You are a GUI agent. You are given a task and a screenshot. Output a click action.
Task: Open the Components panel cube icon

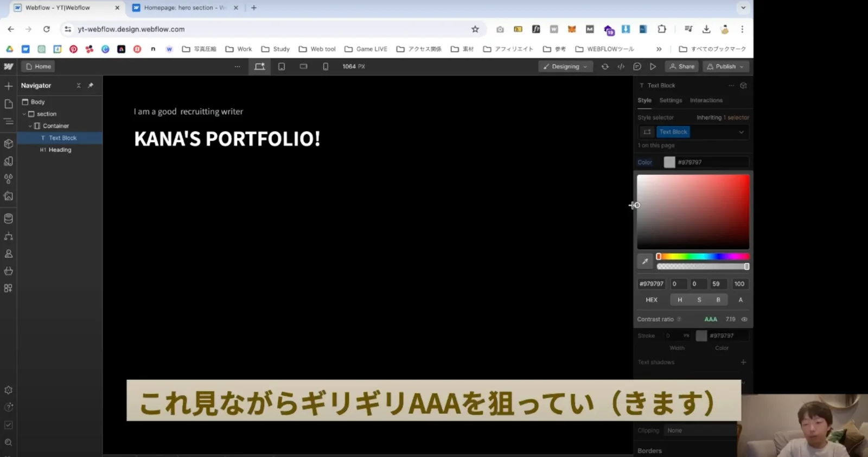click(9, 144)
